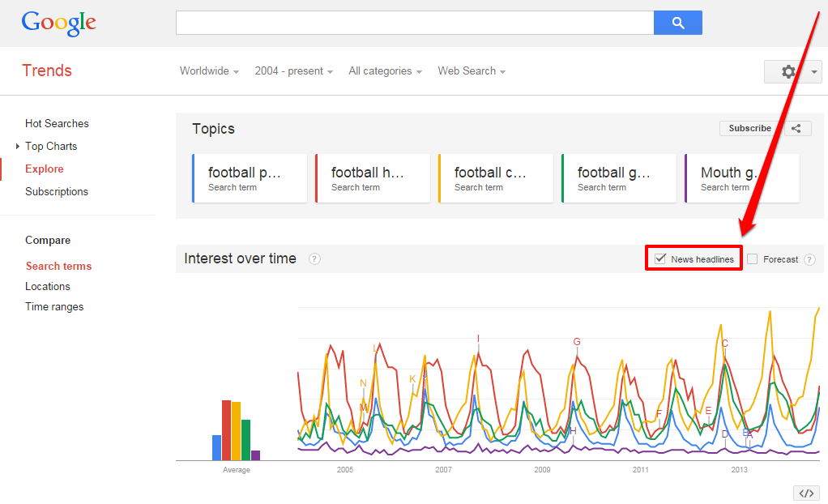Expand the Top Charts sidebar item
828x504 pixels.
(51, 147)
